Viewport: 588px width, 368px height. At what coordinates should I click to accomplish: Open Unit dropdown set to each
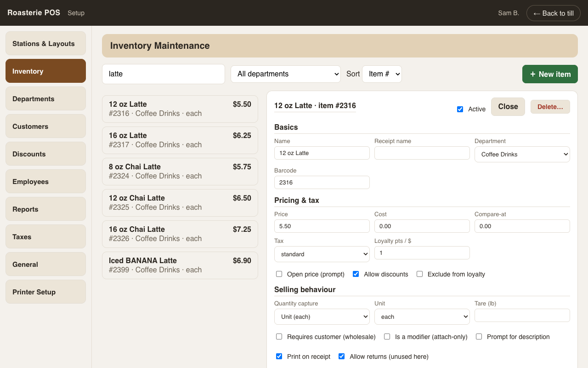coord(422,316)
